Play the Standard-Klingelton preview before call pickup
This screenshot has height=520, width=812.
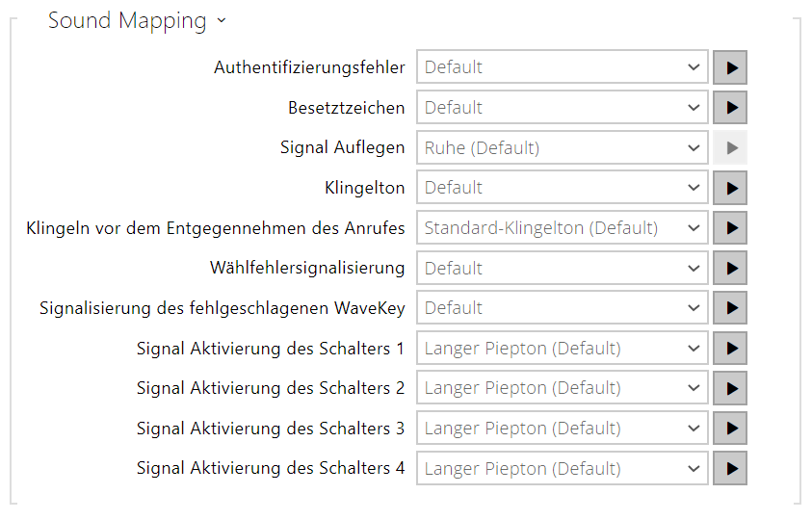click(730, 228)
